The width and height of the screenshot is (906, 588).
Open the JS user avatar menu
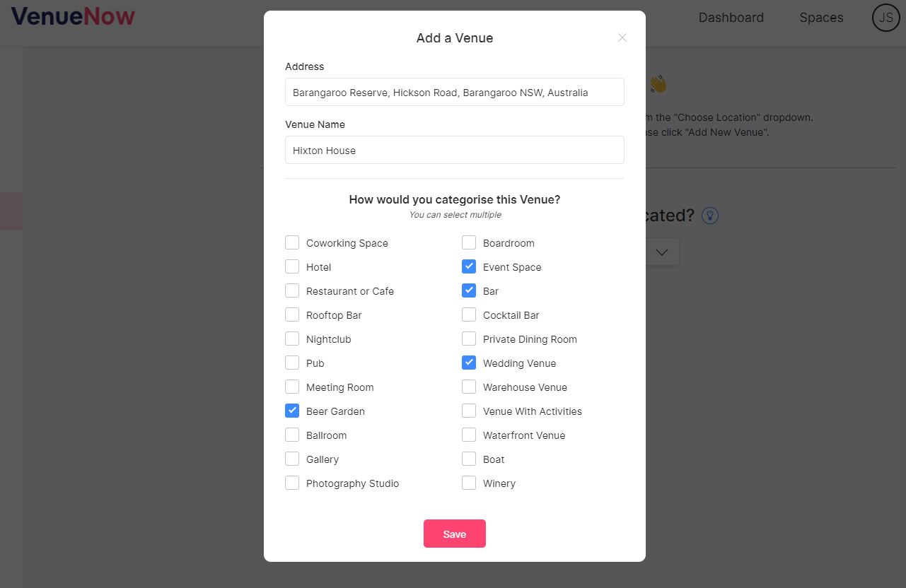[x=885, y=18]
